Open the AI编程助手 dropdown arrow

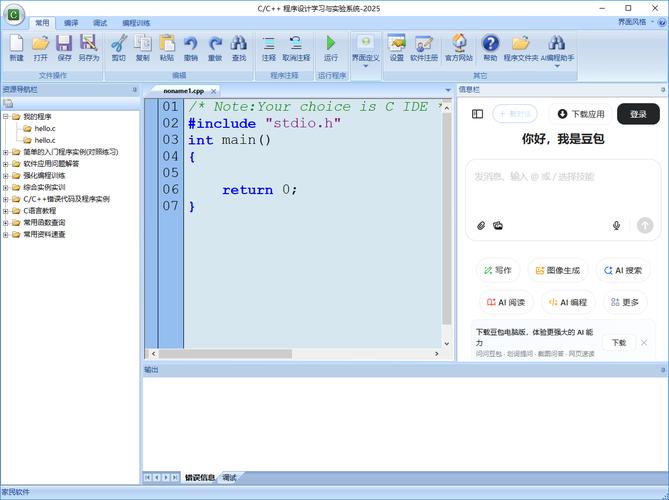[557, 66]
